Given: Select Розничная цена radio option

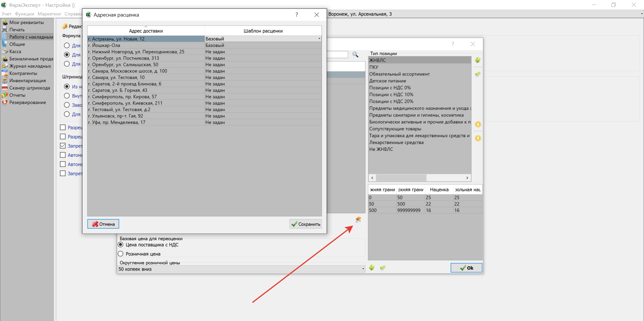Looking at the screenshot, I should (121, 254).
